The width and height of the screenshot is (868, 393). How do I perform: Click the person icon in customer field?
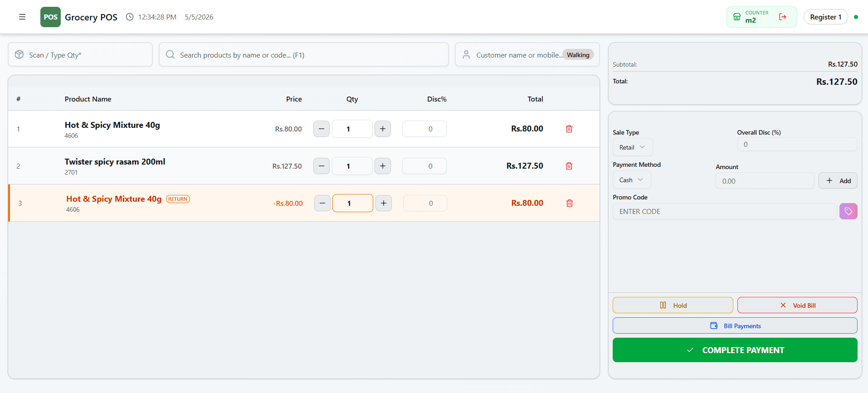[x=466, y=54]
